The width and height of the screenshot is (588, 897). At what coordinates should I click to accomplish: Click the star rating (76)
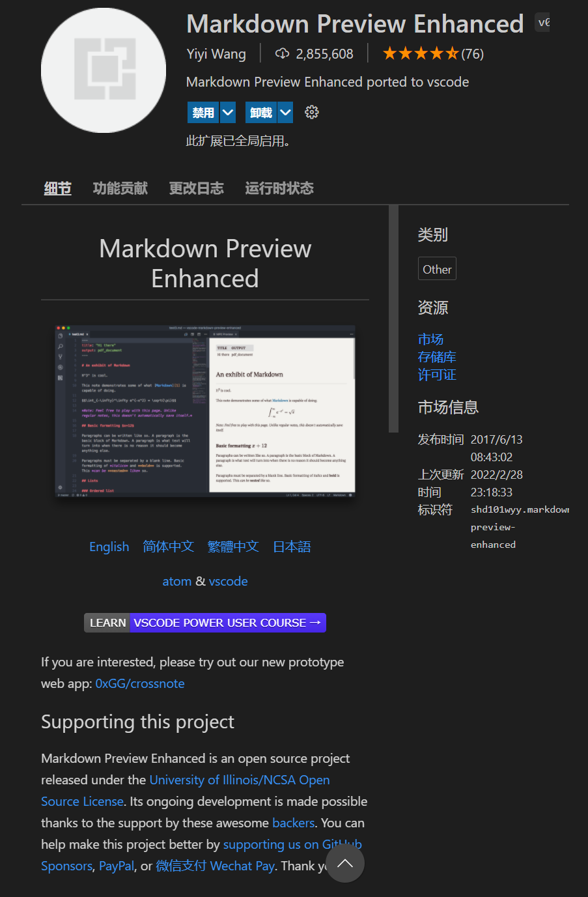coord(433,53)
